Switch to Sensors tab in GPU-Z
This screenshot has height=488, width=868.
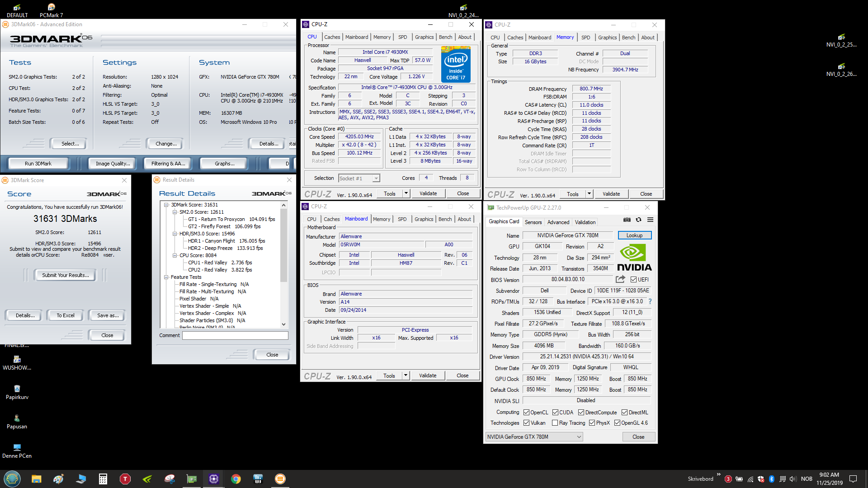(533, 222)
